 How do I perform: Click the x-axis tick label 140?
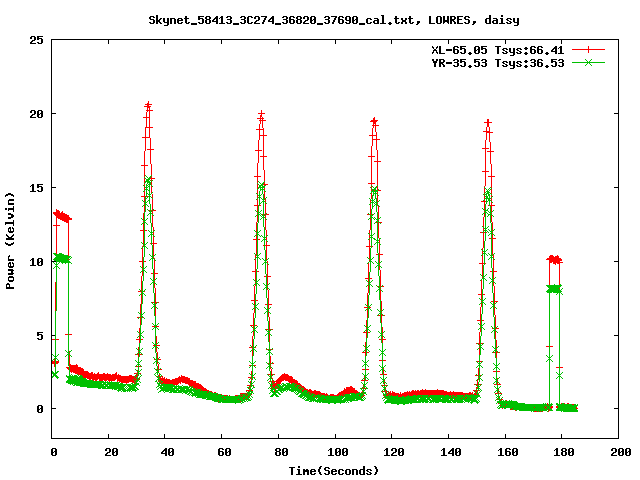(x=451, y=452)
